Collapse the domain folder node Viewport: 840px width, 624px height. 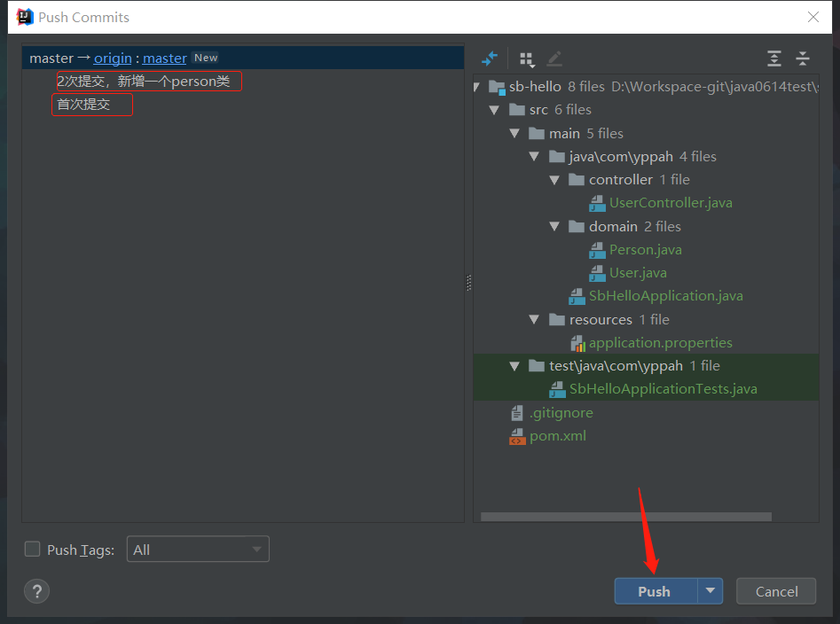coord(555,227)
